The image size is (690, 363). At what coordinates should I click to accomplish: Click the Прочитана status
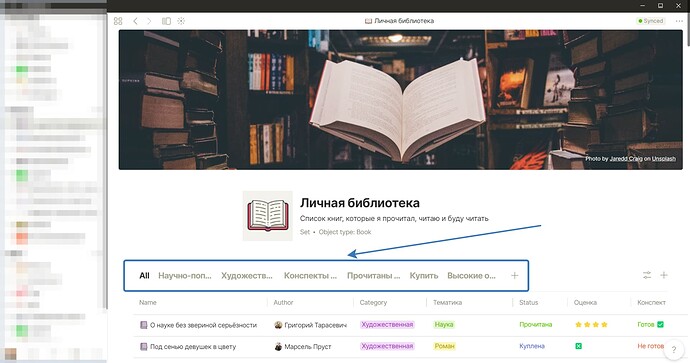(x=536, y=325)
